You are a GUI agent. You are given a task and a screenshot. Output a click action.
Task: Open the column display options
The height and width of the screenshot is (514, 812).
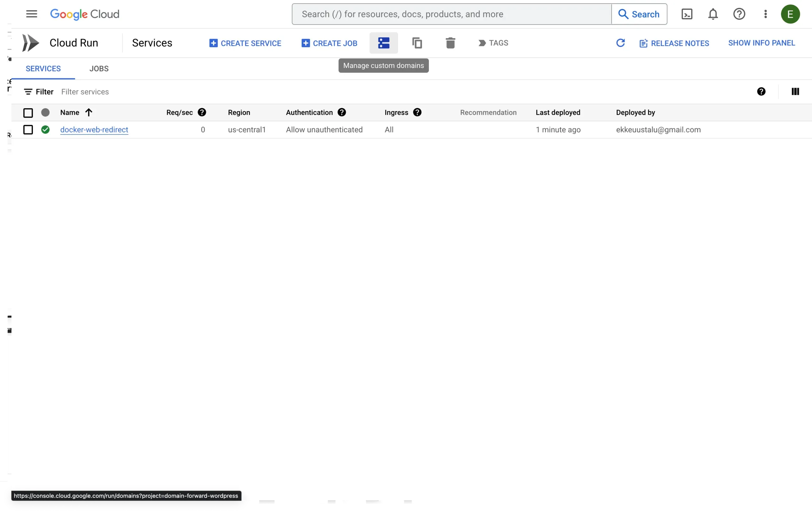[795, 91]
